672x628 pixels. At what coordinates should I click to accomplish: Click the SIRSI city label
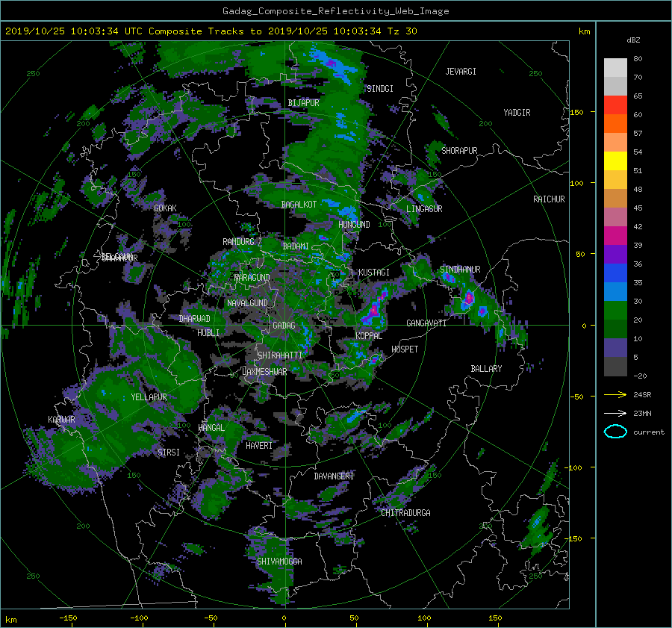point(169,453)
